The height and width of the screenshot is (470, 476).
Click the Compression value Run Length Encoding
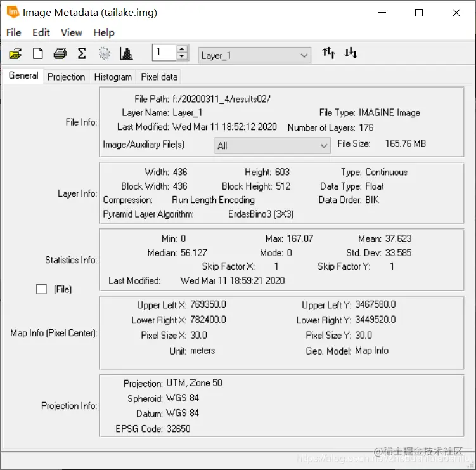click(213, 200)
